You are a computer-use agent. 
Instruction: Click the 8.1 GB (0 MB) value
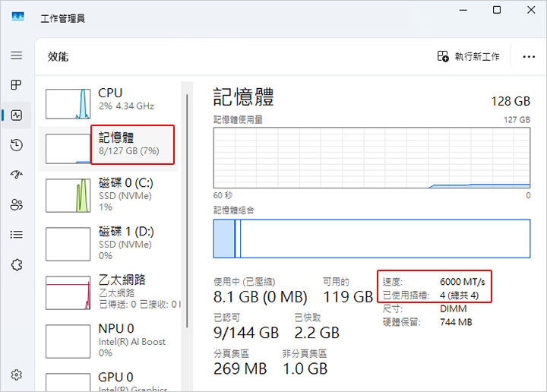click(261, 297)
